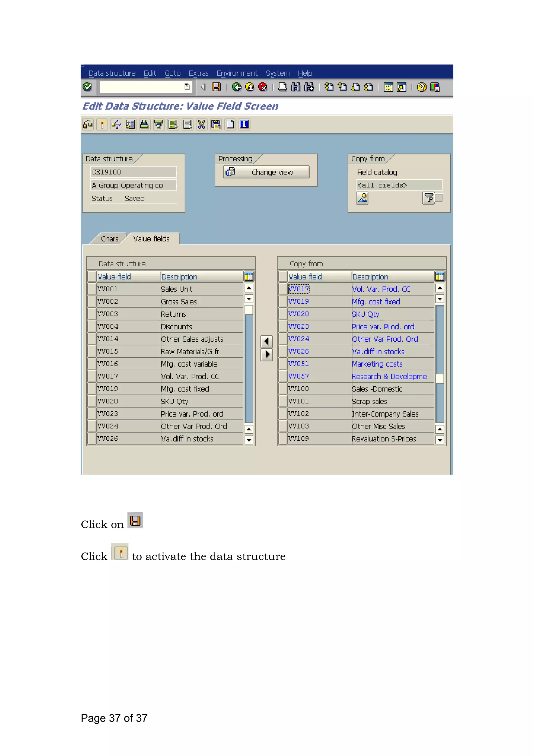Click the Cut scissors icon
The width and height of the screenshot is (534, 756).
tap(201, 124)
